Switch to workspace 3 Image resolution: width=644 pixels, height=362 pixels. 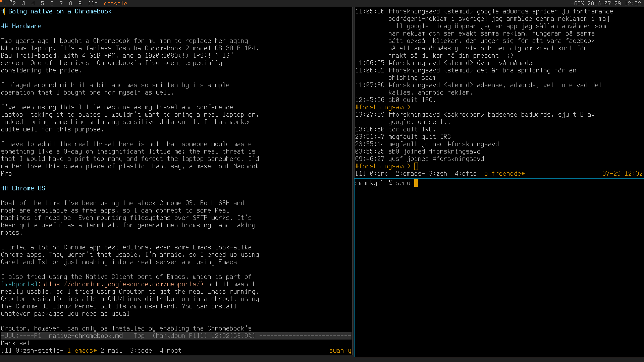tap(23, 4)
